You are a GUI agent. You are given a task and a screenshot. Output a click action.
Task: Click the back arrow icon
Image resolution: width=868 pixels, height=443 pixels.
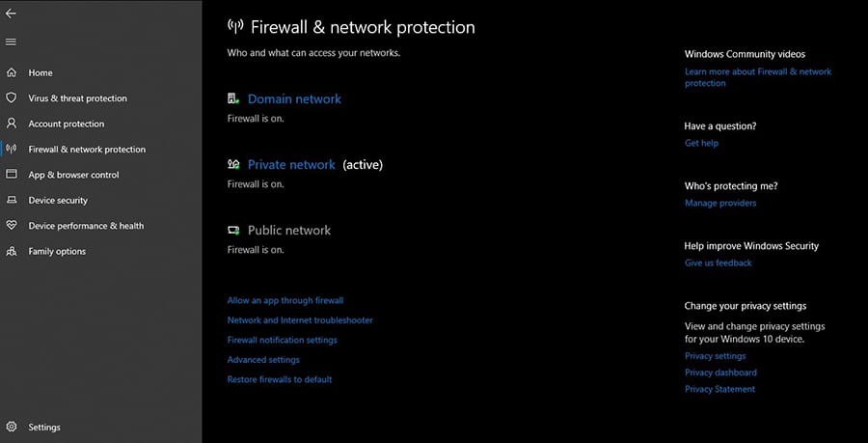11,14
